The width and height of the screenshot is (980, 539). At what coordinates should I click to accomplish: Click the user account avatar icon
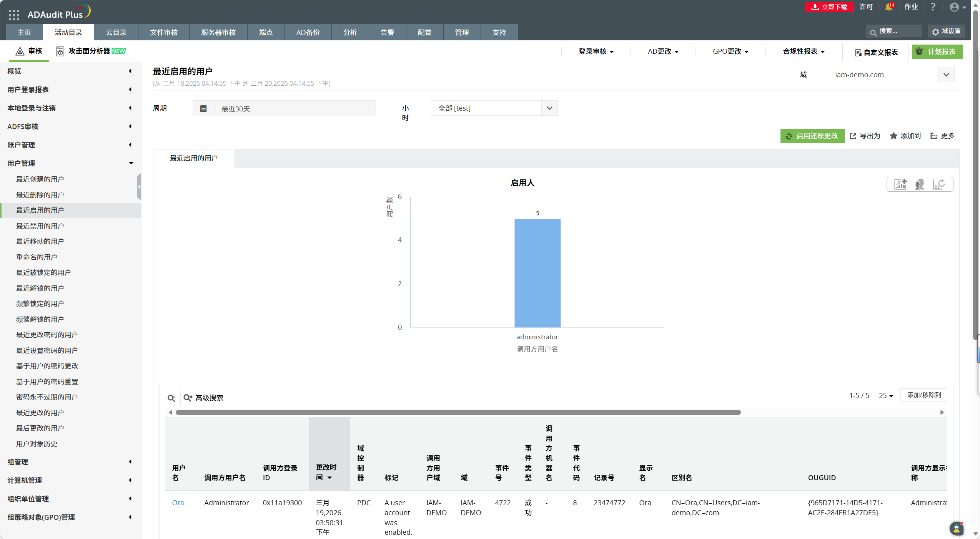(x=954, y=7)
